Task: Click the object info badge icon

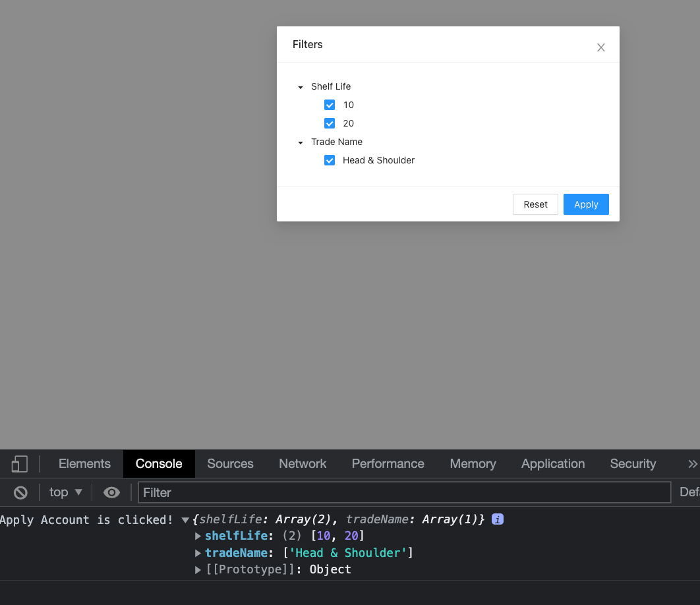Action: (x=498, y=519)
